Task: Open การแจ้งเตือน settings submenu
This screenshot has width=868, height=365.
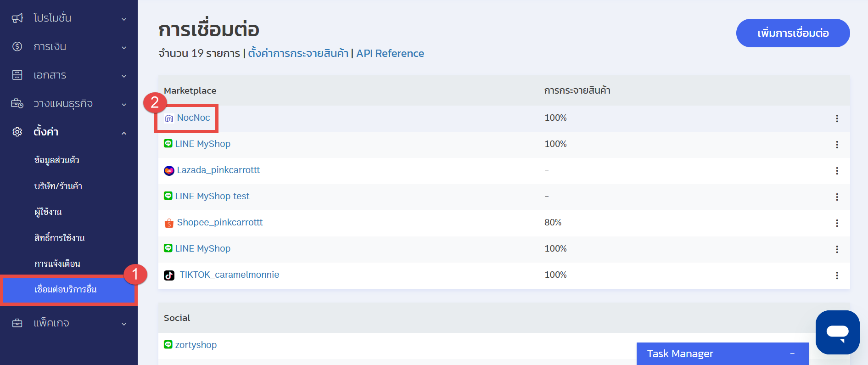Action: click(57, 264)
